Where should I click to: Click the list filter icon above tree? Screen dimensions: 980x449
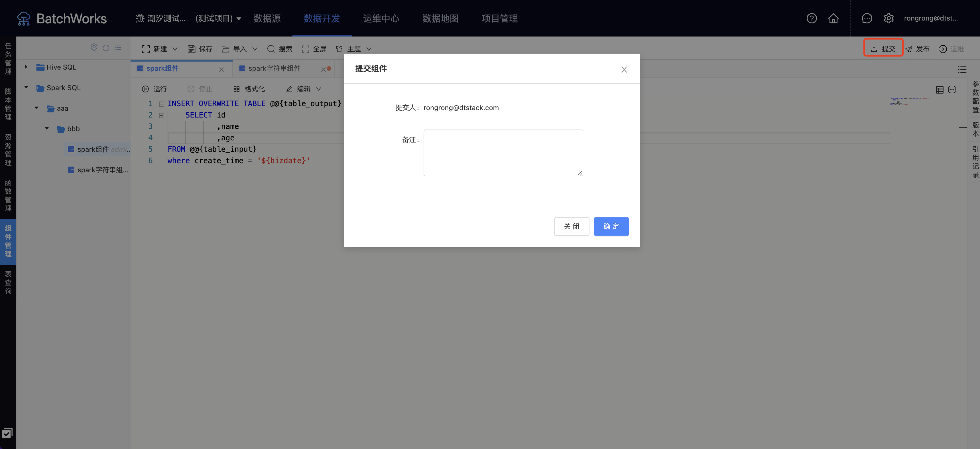[118, 48]
